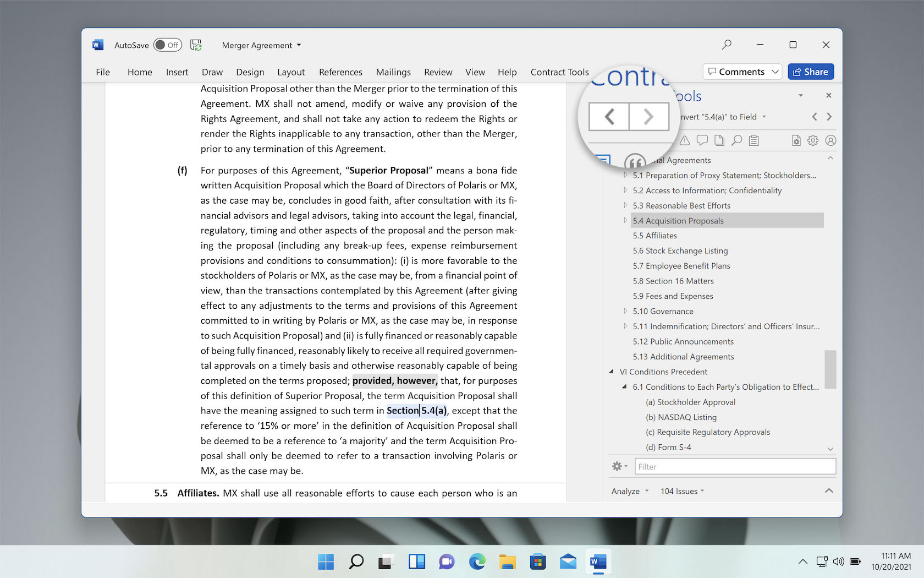Open the filter options gear dropdown
The width and height of the screenshot is (924, 578).
pos(619,466)
